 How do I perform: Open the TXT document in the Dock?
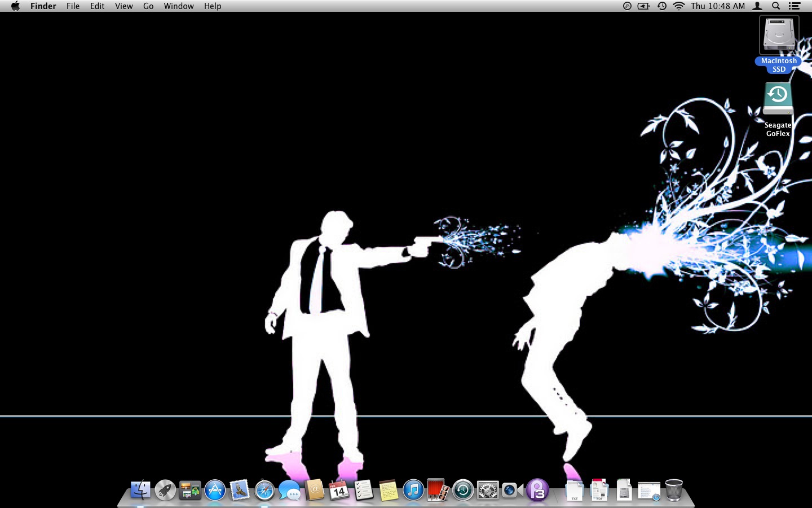[574, 490]
